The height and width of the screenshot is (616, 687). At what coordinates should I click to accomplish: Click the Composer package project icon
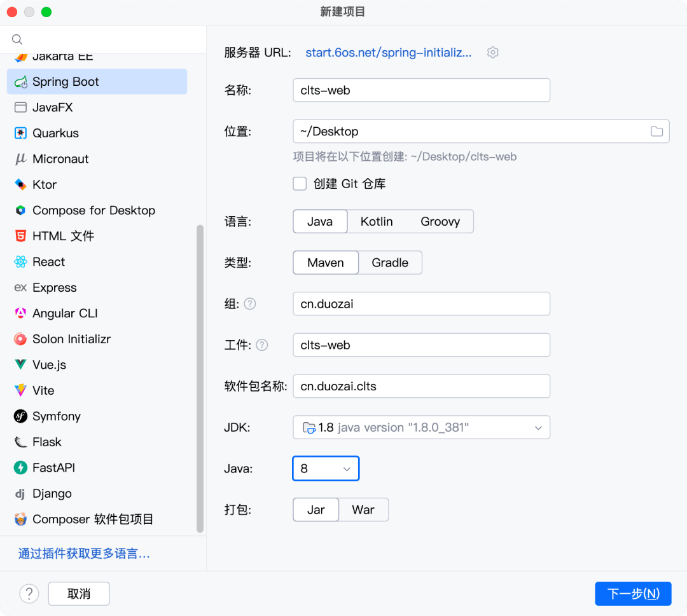click(20, 519)
